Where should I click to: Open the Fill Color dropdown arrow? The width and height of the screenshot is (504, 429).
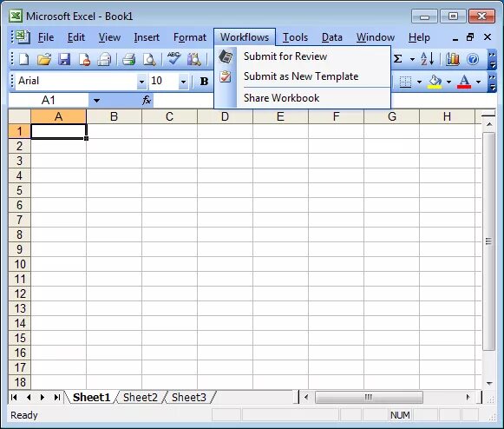pyautogui.click(x=448, y=82)
